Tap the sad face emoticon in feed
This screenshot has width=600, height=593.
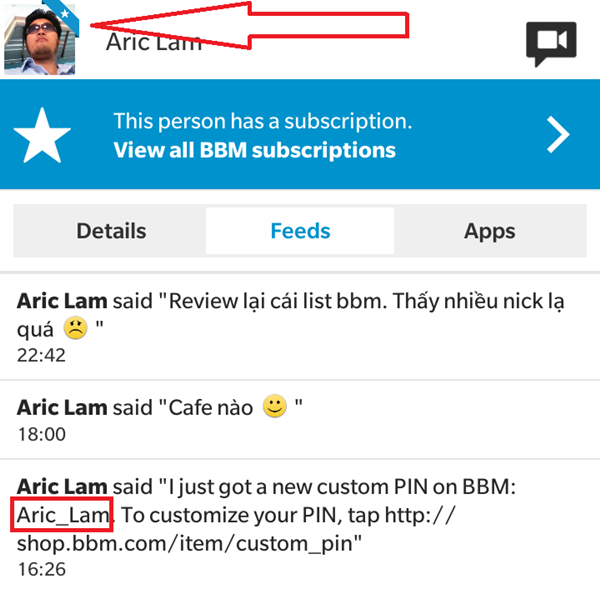coord(75,328)
